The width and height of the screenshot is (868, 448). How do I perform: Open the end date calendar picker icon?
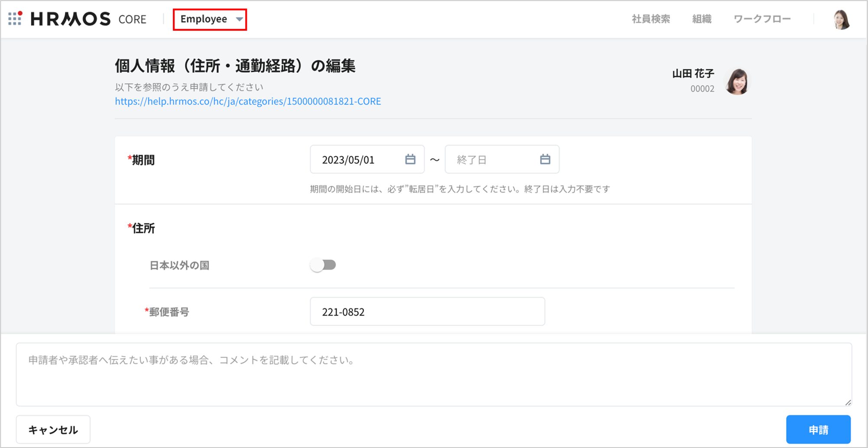tap(545, 159)
